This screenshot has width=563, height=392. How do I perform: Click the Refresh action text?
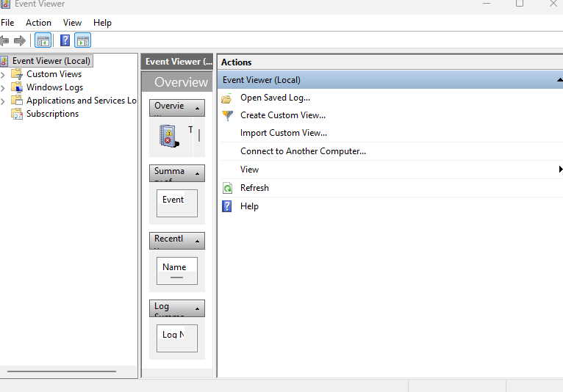254,188
